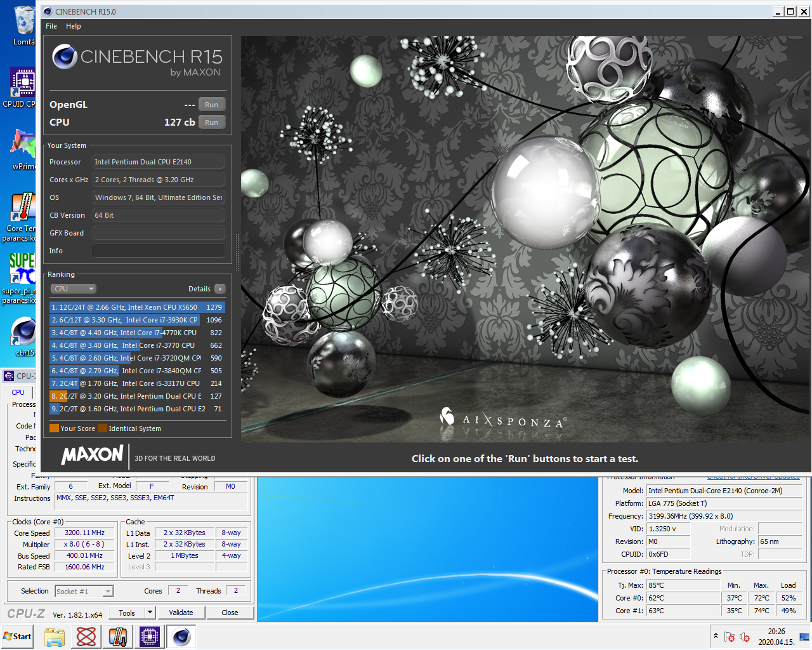Select ranking row 4 Core i7-3770
The height and width of the screenshot is (650, 812).
(x=138, y=345)
